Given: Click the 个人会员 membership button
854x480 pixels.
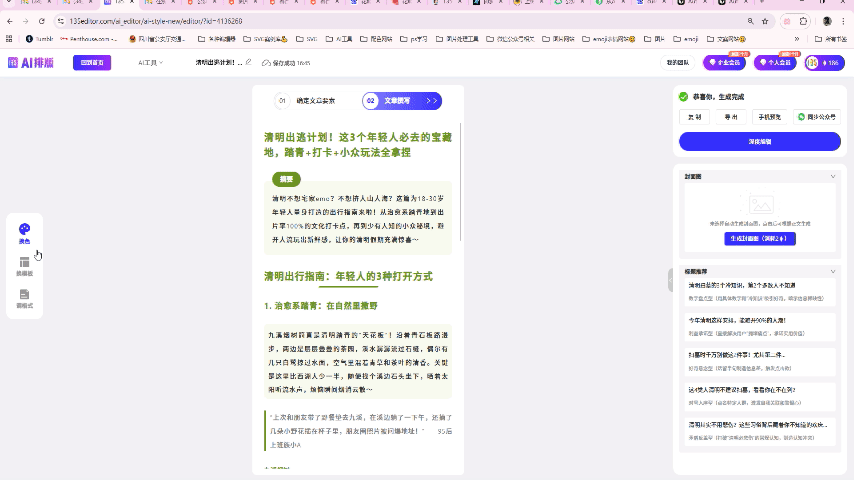Looking at the screenshot, I should point(775,63).
